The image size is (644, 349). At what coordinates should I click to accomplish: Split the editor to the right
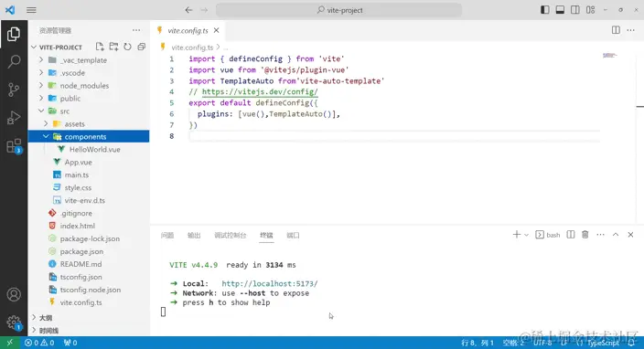(616, 30)
